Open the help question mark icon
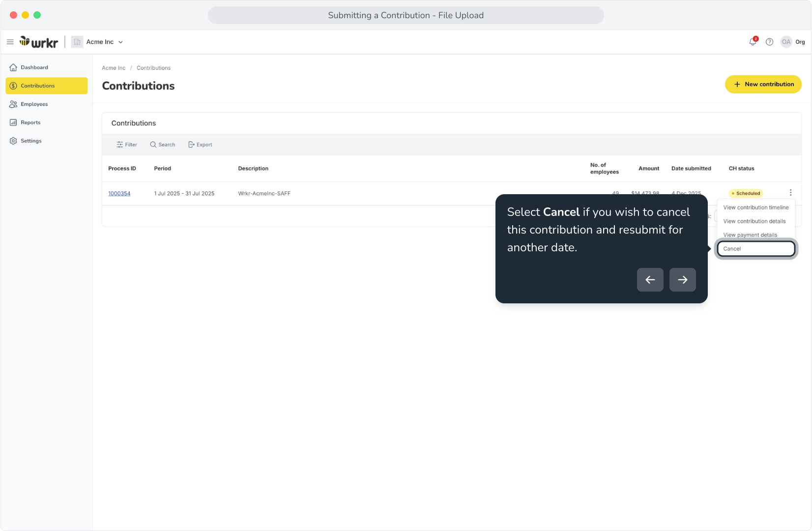Viewport: 812px width, 531px height. coord(770,42)
